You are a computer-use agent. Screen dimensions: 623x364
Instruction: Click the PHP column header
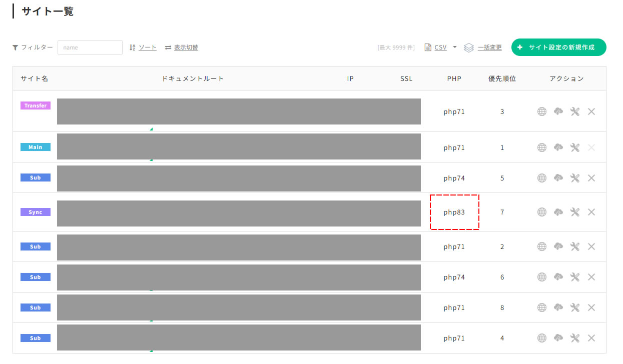454,78
